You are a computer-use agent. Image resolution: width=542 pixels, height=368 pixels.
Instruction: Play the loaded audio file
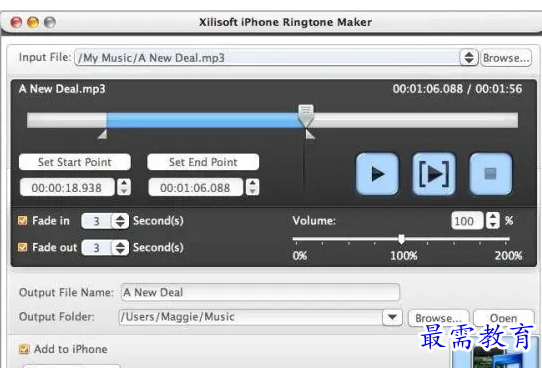[377, 174]
